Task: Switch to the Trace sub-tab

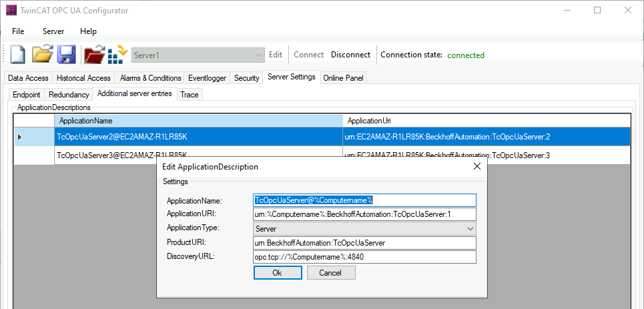Action: pos(190,95)
